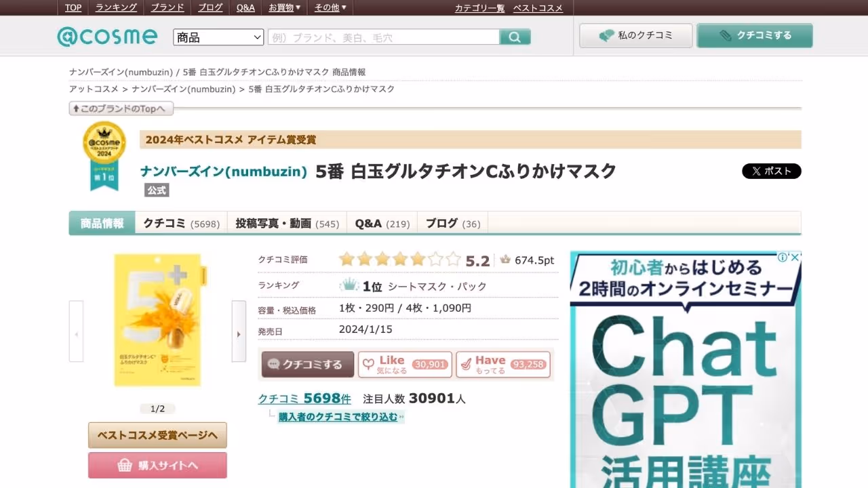
Task: Click ナンバーズイン(numbuzin) breadcrumb link
Action: pos(184,89)
